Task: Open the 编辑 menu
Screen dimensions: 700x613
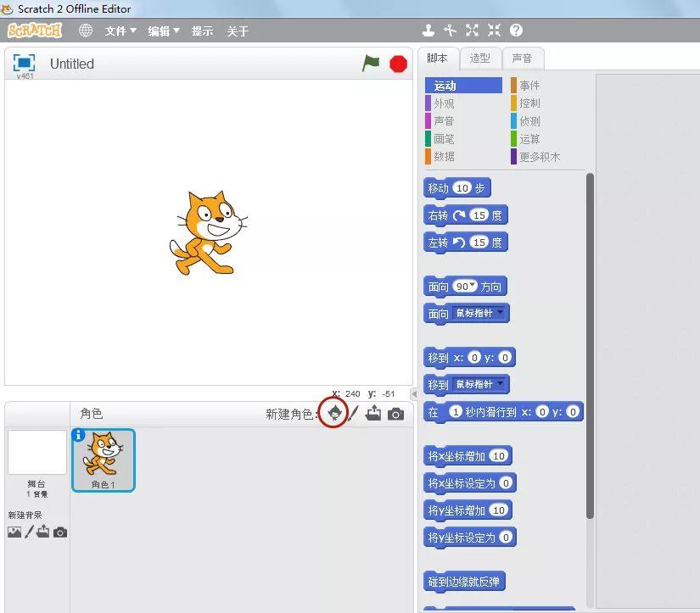Action: click(163, 31)
